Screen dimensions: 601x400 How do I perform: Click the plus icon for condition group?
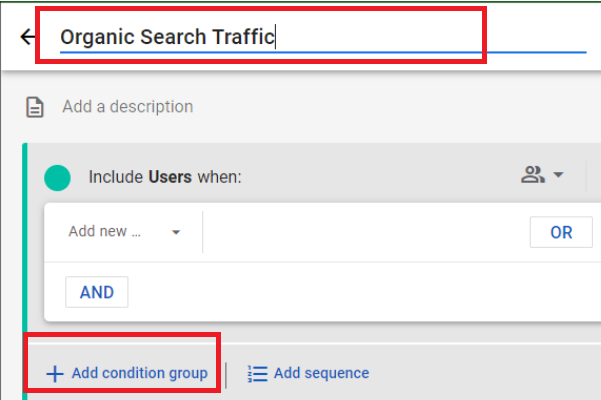[x=55, y=374]
